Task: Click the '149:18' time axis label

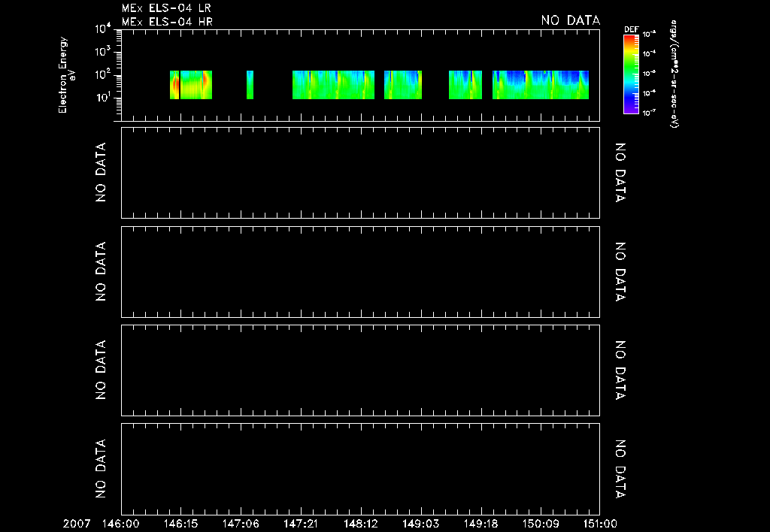Action: click(480, 524)
